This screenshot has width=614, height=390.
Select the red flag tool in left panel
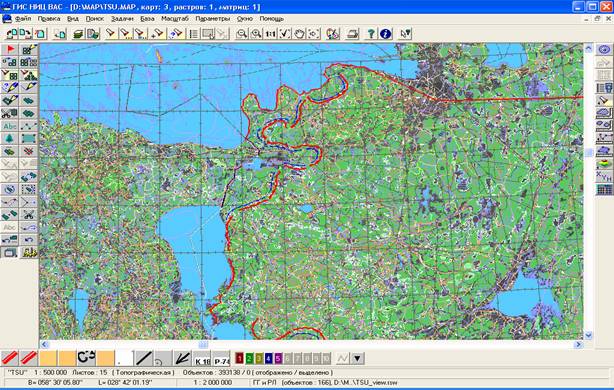point(10,49)
